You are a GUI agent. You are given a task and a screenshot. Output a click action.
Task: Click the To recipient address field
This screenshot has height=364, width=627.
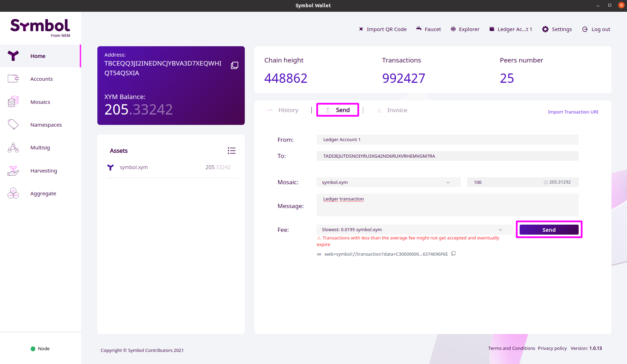click(447, 156)
